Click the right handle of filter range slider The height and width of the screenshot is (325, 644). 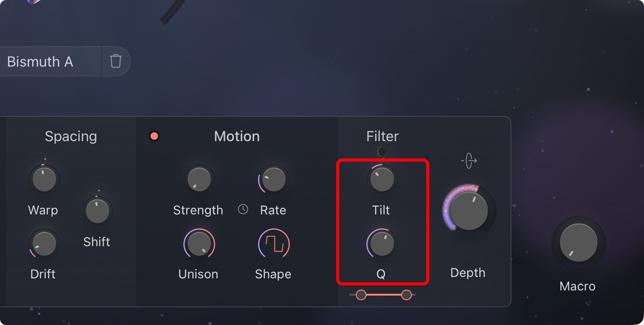click(x=406, y=295)
